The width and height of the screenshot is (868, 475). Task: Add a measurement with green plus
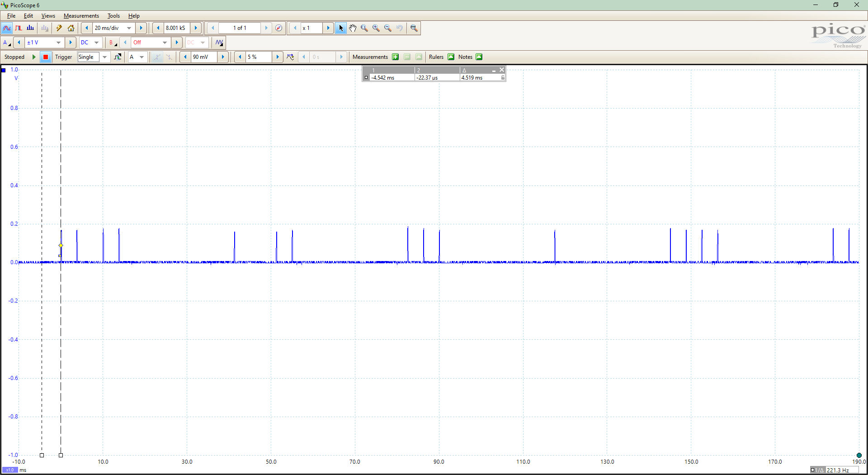click(x=396, y=57)
